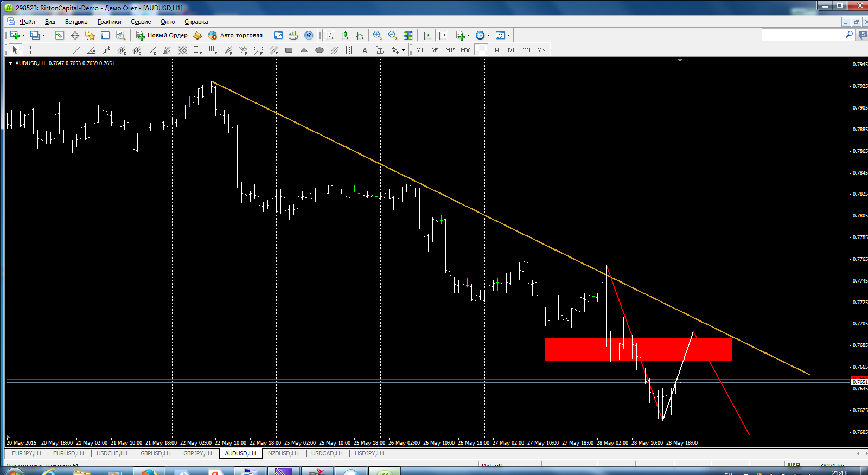Draw a rectangle shape on the chart
The width and height of the screenshot is (868, 475).
coord(289,50)
